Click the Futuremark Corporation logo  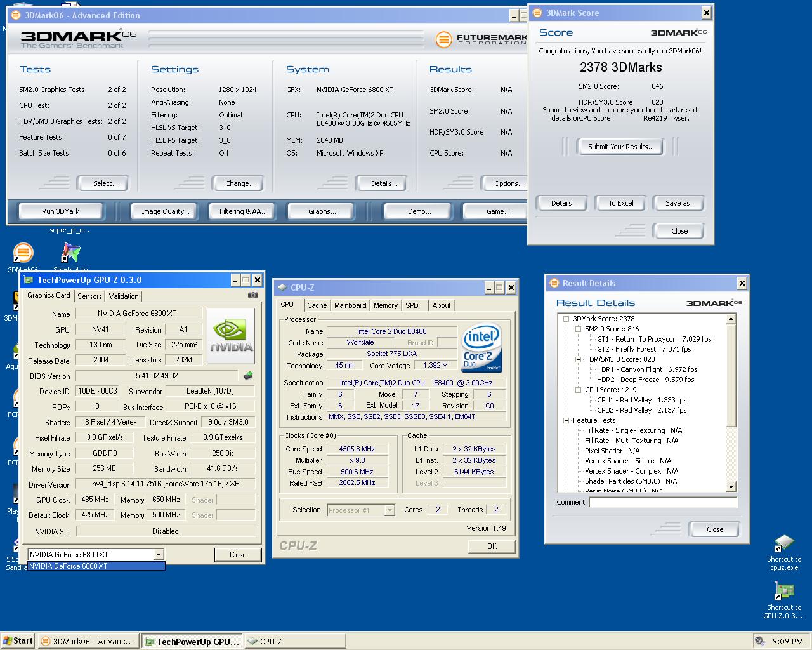481,39
